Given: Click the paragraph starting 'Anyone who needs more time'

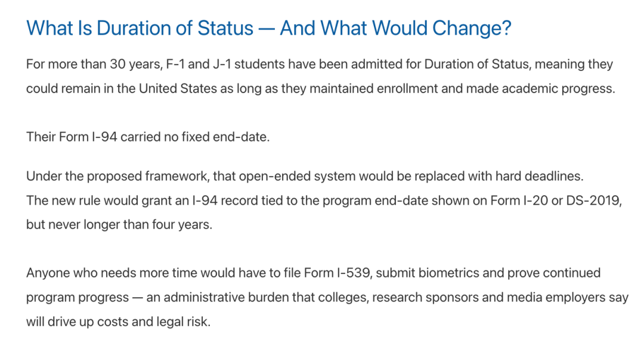Looking at the screenshot, I should (327, 297).
